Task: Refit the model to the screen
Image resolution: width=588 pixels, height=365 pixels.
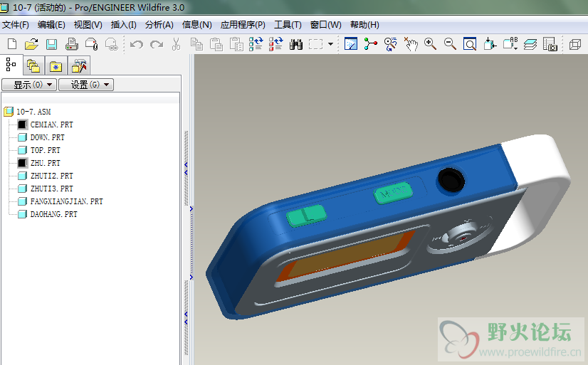Action: 470,44
